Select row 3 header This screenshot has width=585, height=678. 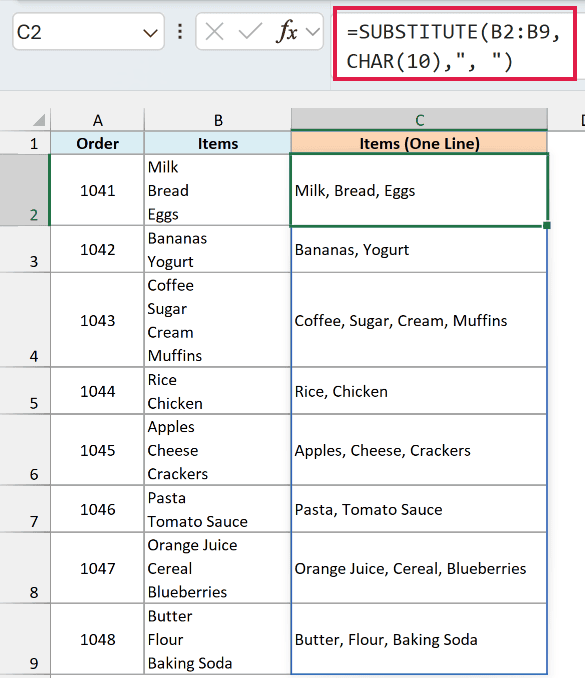tap(25, 249)
